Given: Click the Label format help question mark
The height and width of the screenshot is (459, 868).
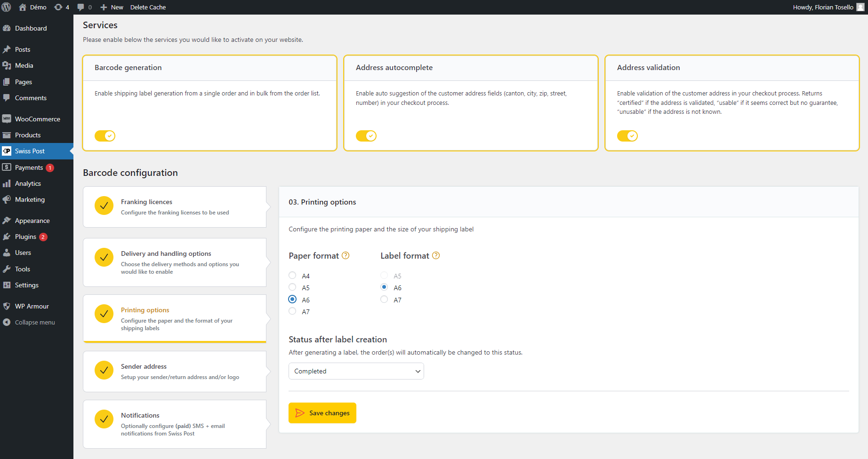Looking at the screenshot, I should point(436,255).
